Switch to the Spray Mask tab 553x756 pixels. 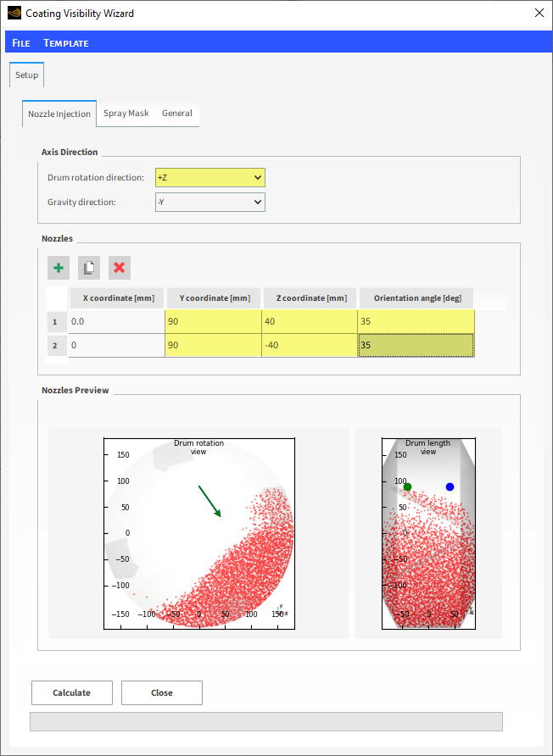126,114
